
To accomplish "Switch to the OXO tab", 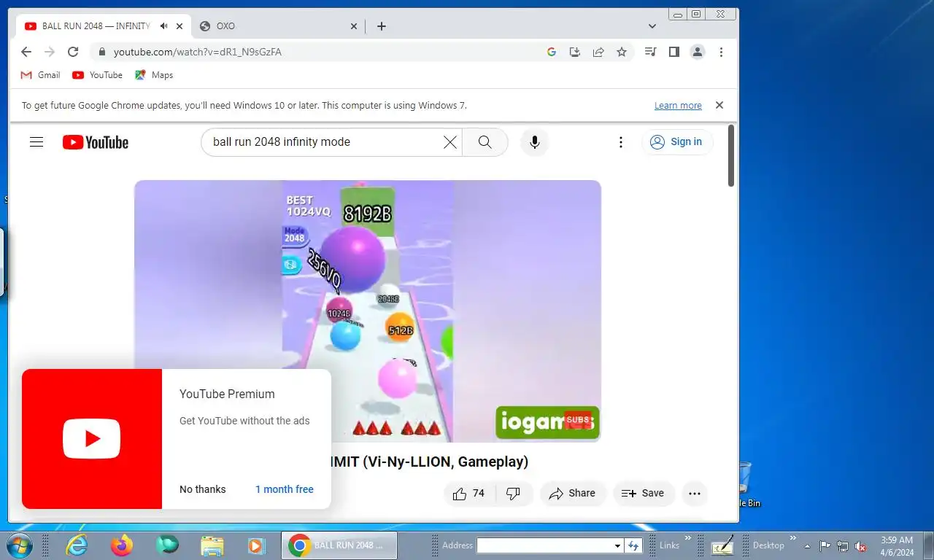I will (x=278, y=26).
